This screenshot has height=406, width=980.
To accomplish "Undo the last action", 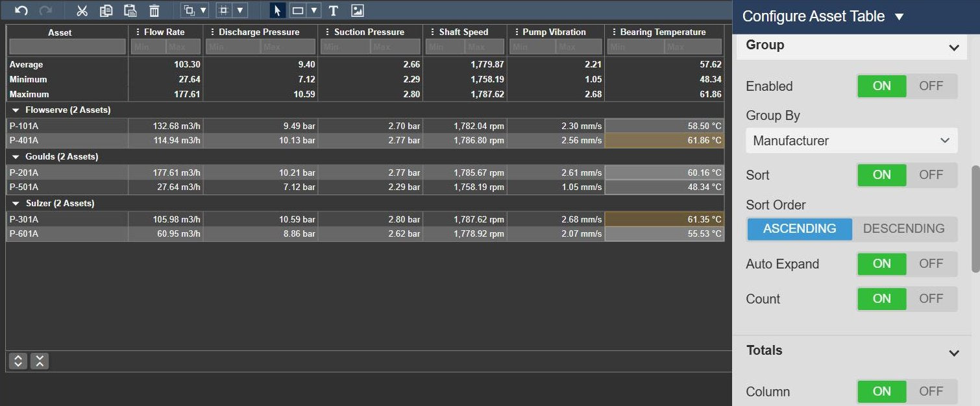I will pyautogui.click(x=21, y=10).
